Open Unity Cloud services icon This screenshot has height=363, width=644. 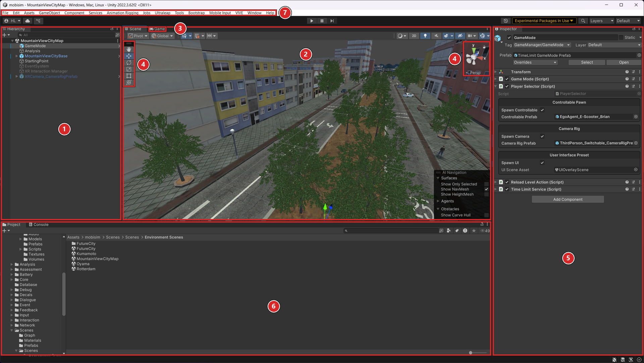click(28, 21)
